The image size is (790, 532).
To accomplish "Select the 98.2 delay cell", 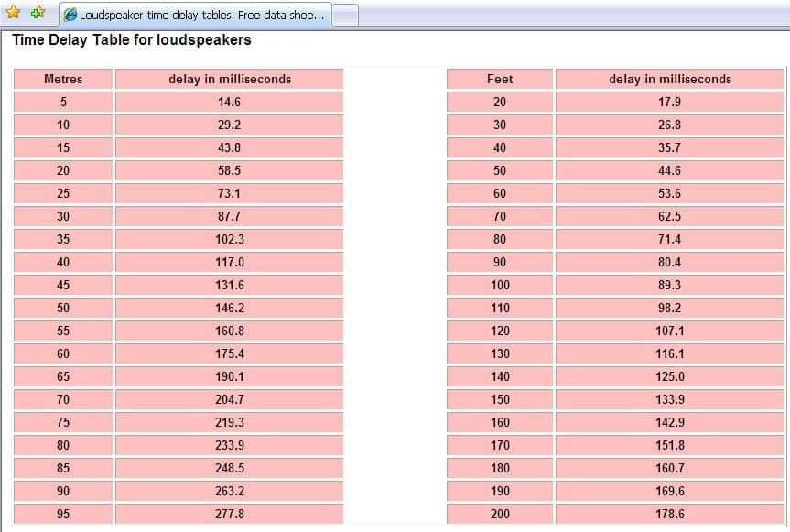I will pos(669,309).
